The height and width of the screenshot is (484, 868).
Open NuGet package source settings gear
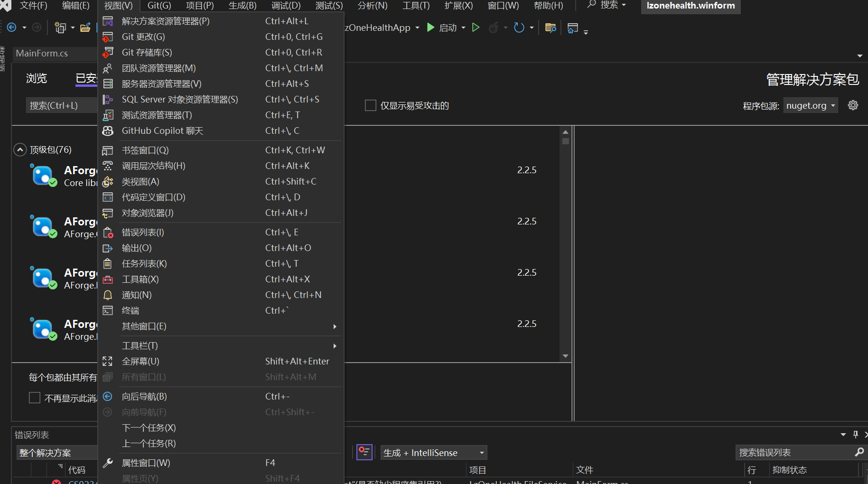point(853,105)
